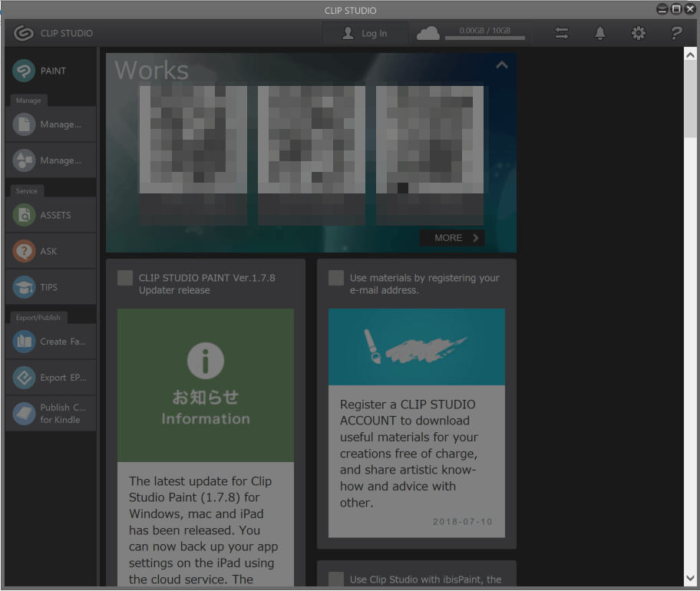
Task: Collapse the Works banner with chevron
Action: tap(502, 65)
